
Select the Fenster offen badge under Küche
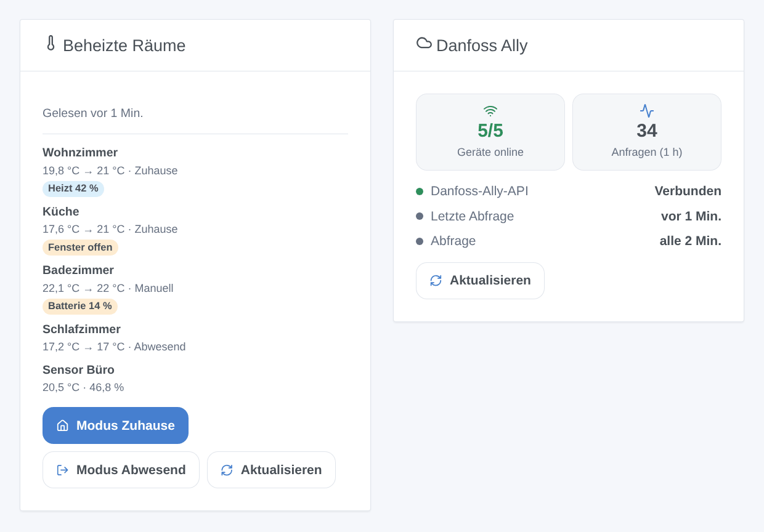(x=80, y=248)
